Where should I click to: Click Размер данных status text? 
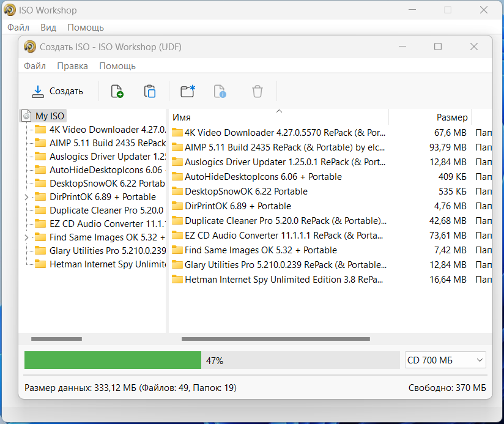pyautogui.click(x=130, y=388)
